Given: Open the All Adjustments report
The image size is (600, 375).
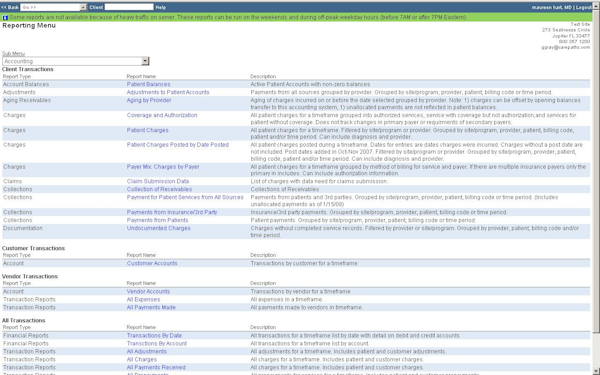Looking at the screenshot, I should point(147,352).
